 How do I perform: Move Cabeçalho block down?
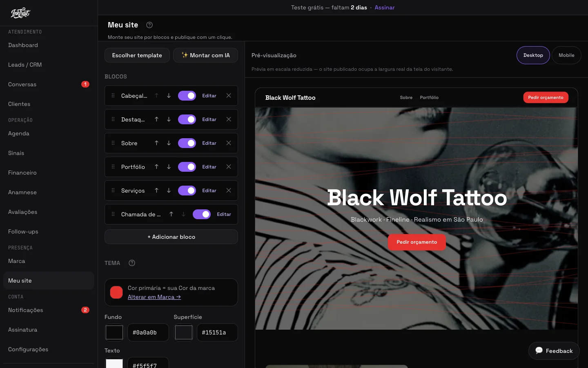[x=169, y=96]
